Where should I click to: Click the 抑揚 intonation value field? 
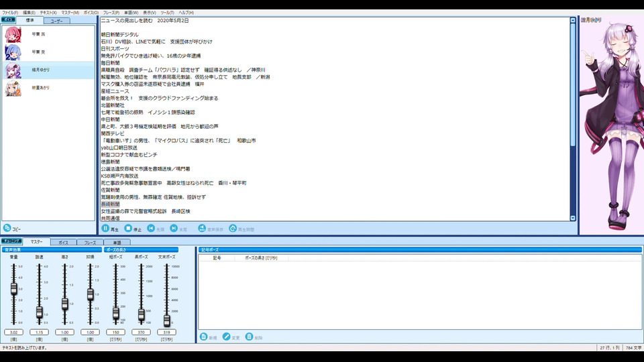91,332
